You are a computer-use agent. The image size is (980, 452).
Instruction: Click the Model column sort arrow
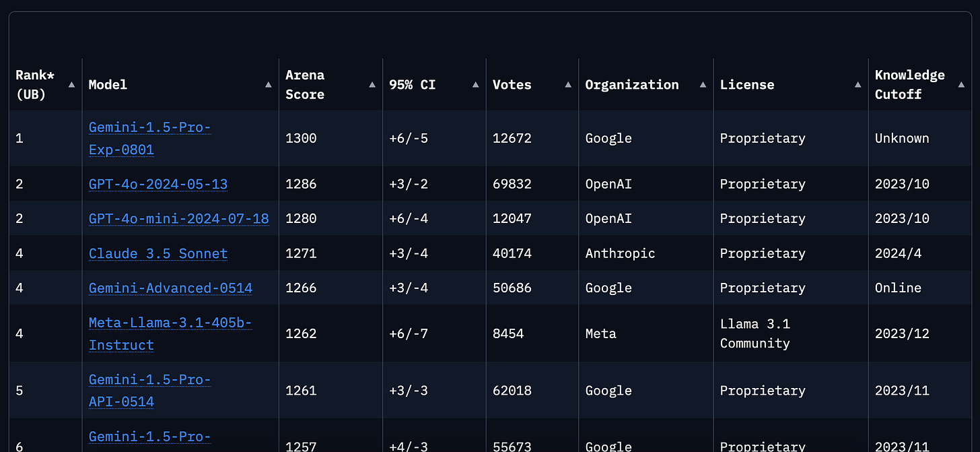[x=269, y=85]
